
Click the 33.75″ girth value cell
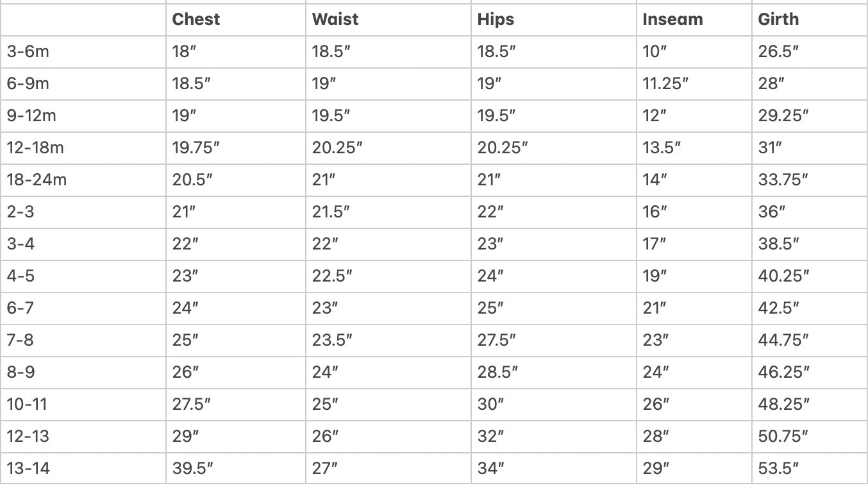[783, 180]
